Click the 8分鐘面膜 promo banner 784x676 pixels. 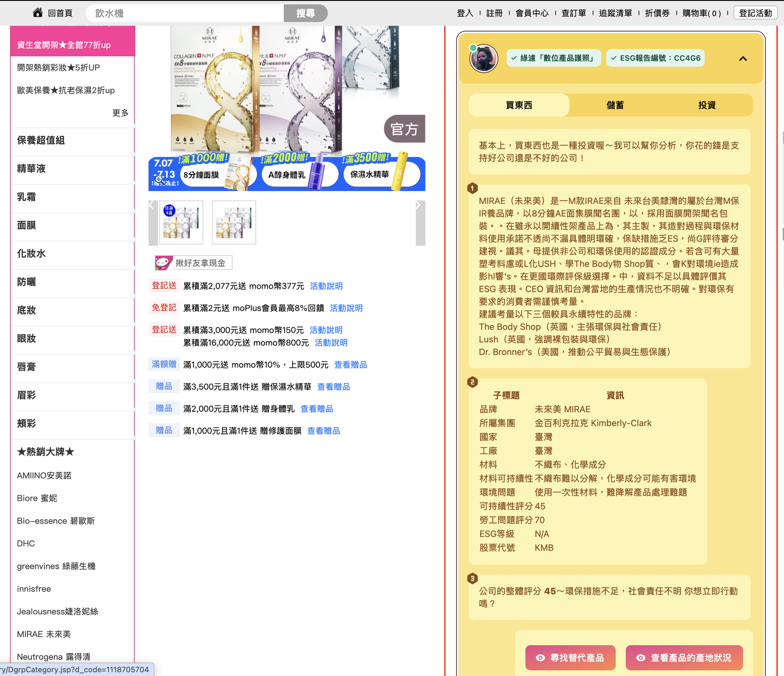pos(218,175)
